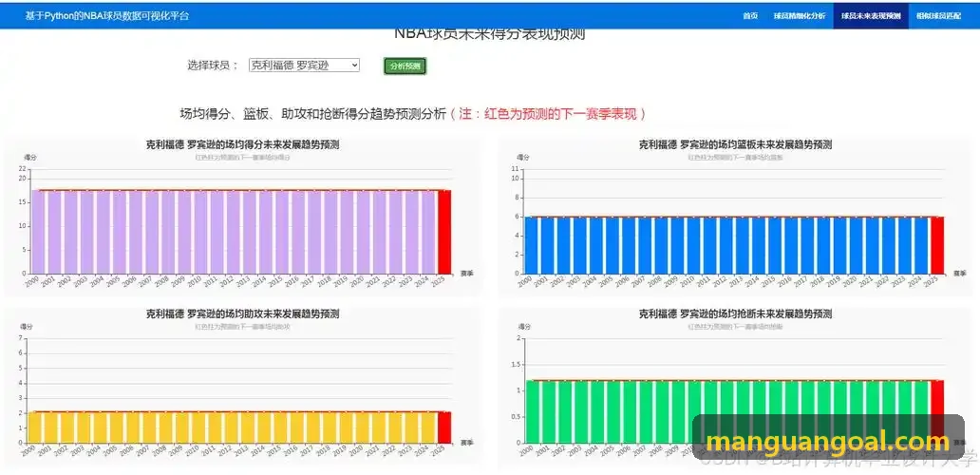Viewport: 980px width, 475px height.
Task: Select the 2013 yellow bar in 场均助攻 chart
Action: click(x=248, y=427)
